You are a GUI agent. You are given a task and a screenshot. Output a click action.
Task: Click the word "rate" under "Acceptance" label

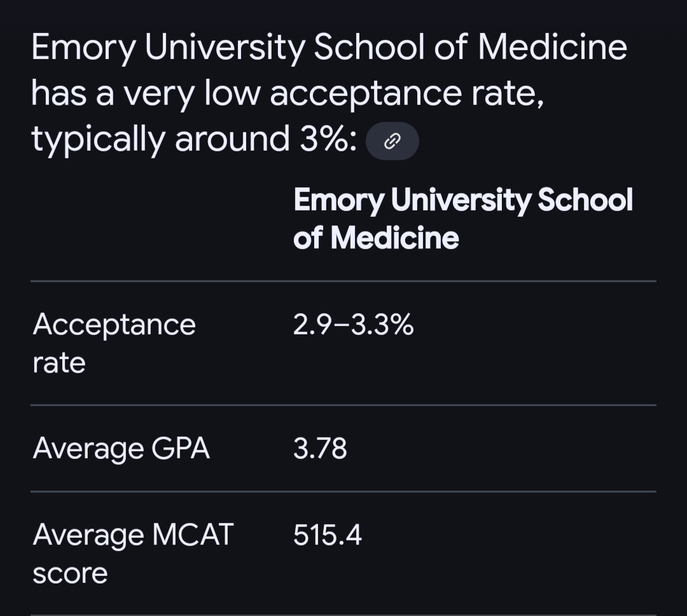coord(59,363)
